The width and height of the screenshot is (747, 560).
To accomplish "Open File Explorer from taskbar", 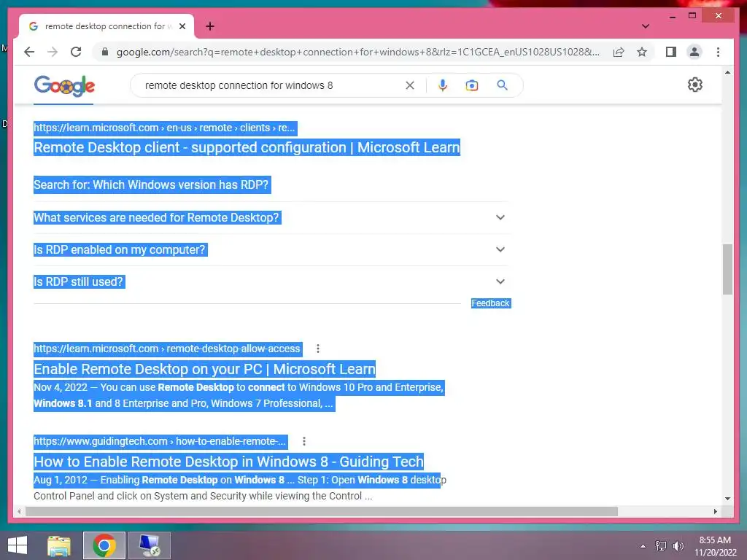I will click(59, 545).
